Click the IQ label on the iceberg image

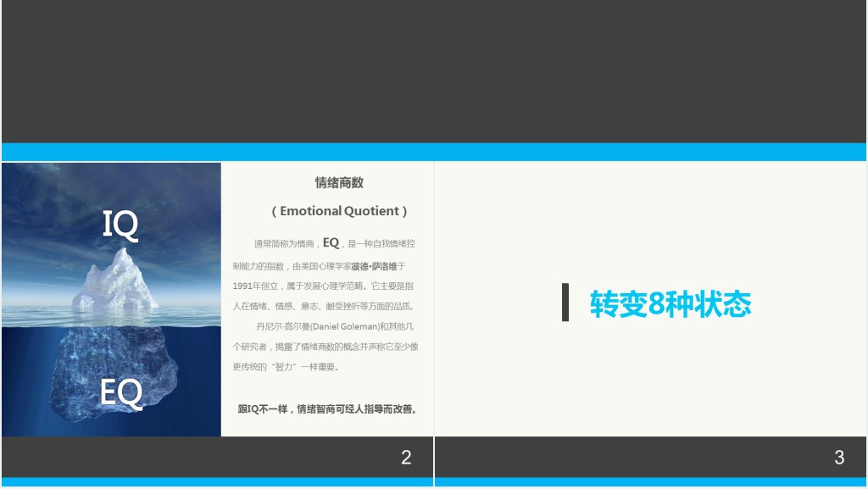pyautogui.click(x=120, y=225)
